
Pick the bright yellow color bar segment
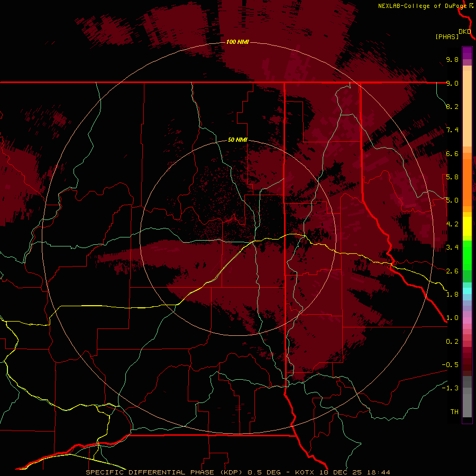click(467, 226)
